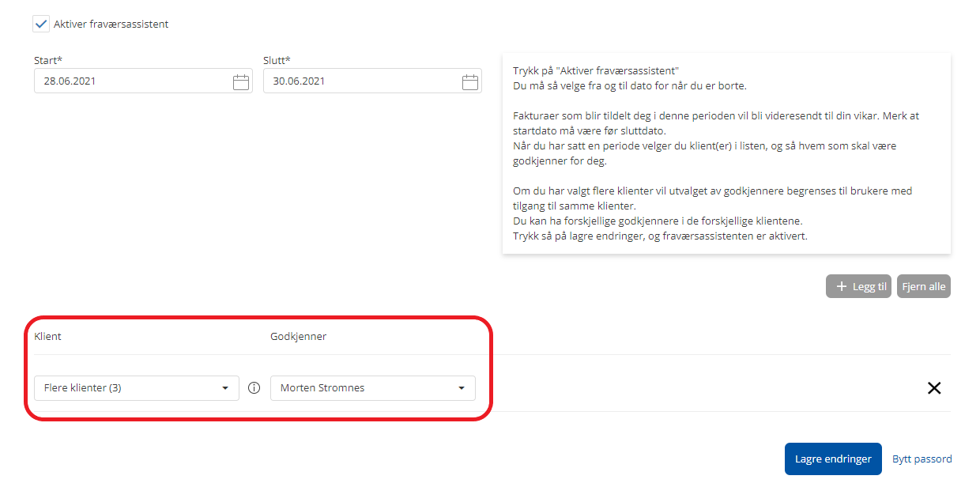The height and width of the screenshot is (487, 980).
Task: Click the arrow on the Godkjenner dropdown
Action: [462, 388]
